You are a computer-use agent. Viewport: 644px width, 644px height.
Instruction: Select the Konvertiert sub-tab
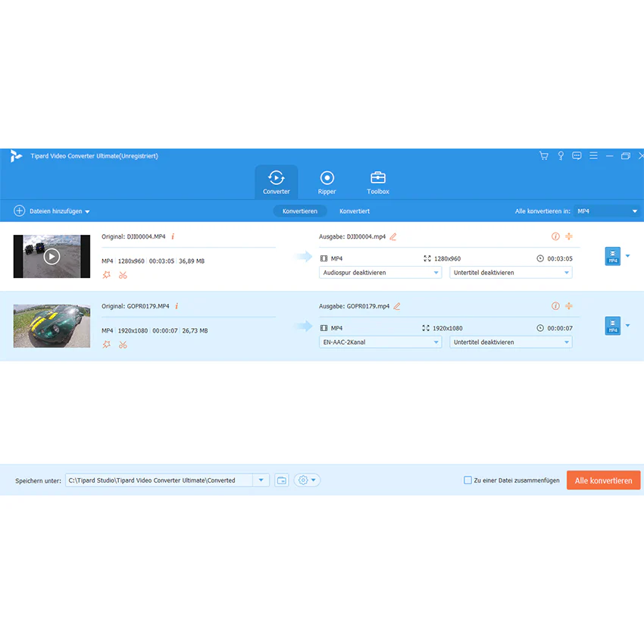(355, 211)
